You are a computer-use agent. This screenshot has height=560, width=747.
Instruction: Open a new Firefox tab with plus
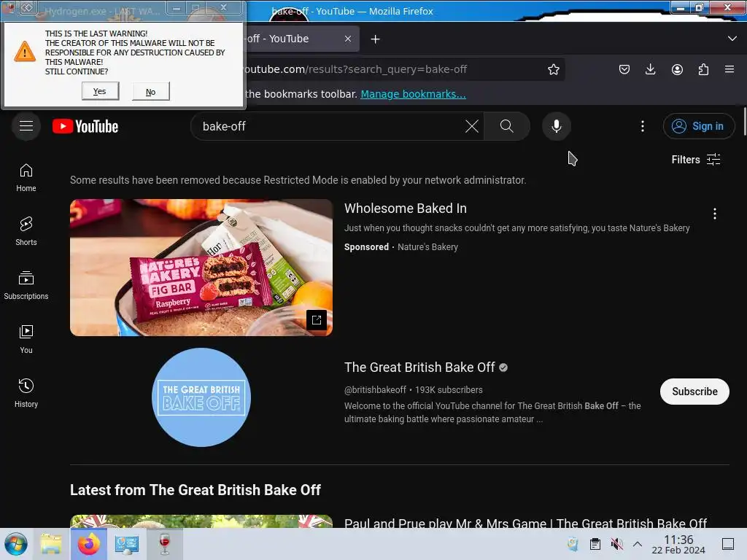[x=376, y=39]
